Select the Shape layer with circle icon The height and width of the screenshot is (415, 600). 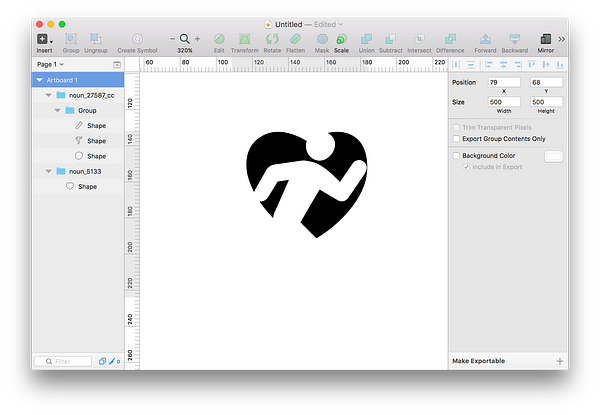[x=78, y=156]
